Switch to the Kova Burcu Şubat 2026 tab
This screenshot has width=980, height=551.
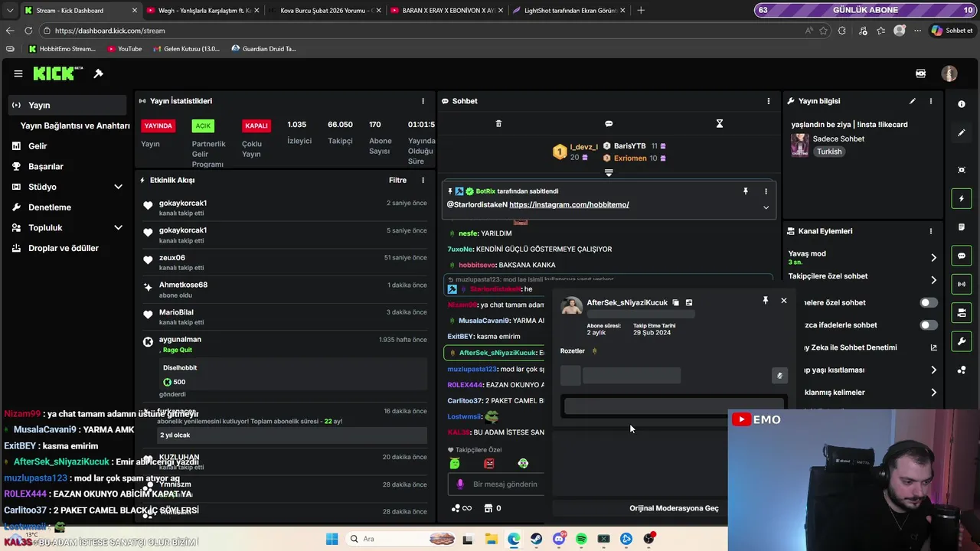click(325, 11)
